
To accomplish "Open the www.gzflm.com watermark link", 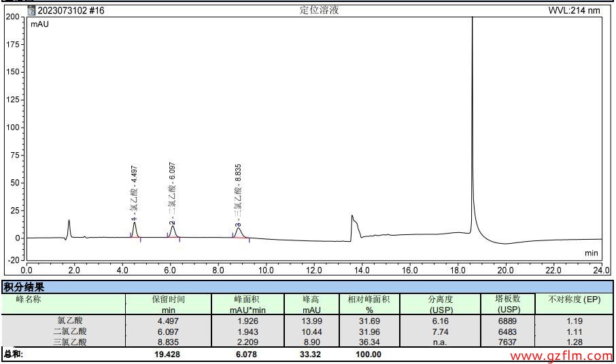I will (x=561, y=356).
